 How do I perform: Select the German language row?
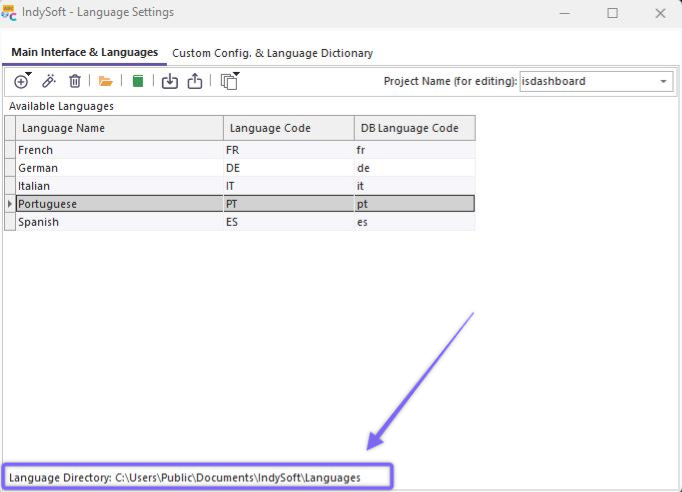[119, 168]
